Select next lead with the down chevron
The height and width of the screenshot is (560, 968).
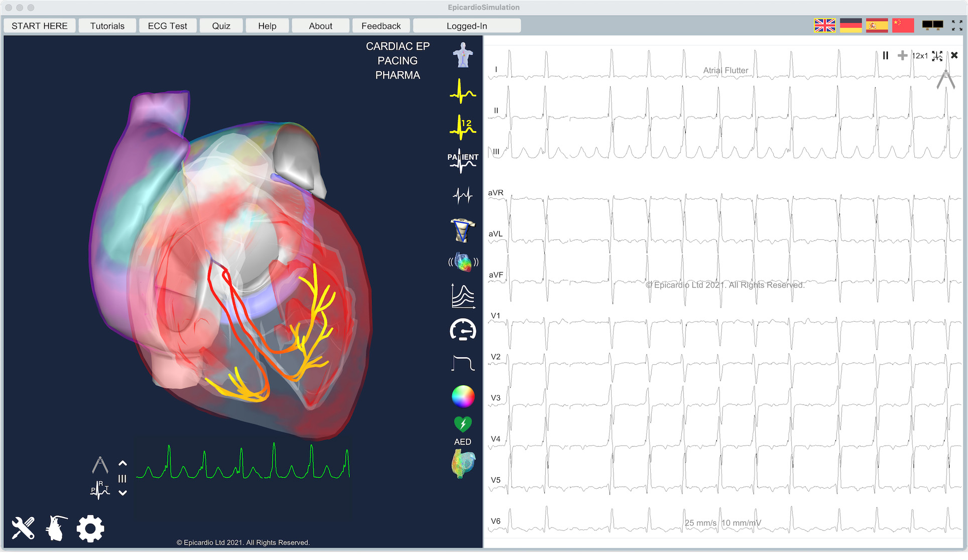123,493
